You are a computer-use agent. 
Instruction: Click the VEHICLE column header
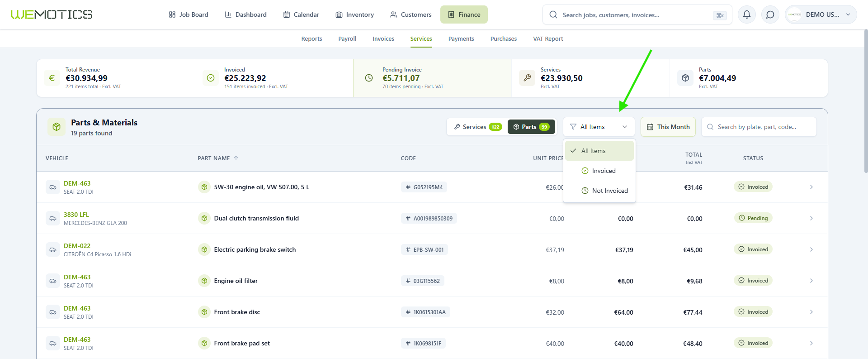tap(57, 158)
